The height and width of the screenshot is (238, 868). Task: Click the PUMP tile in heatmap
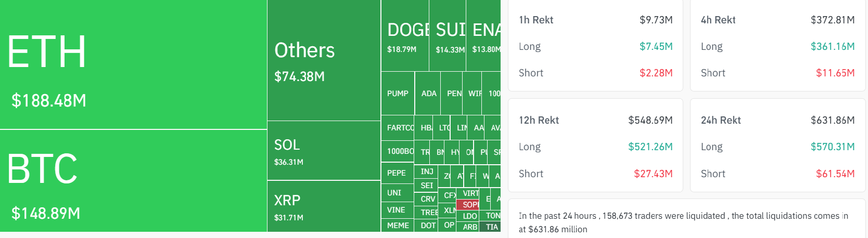[x=398, y=94]
